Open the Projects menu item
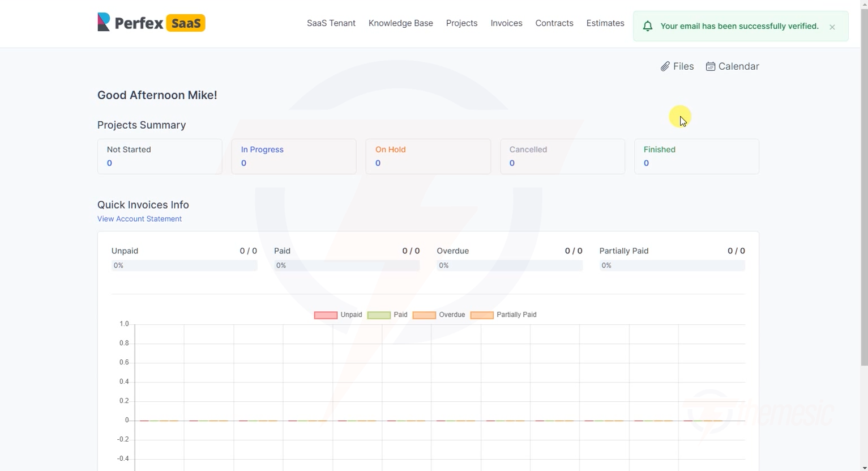868x471 pixels. tap(461, 23)
